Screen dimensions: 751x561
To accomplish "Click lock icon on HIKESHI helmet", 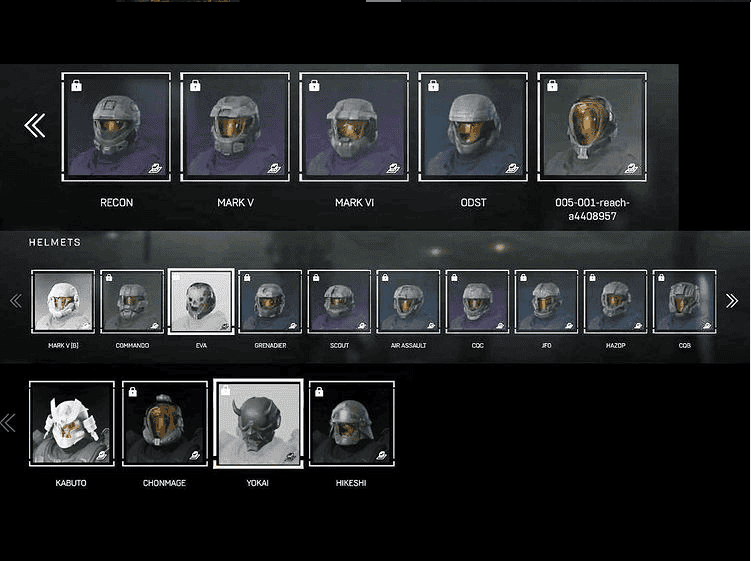I will tap(319, 392).
